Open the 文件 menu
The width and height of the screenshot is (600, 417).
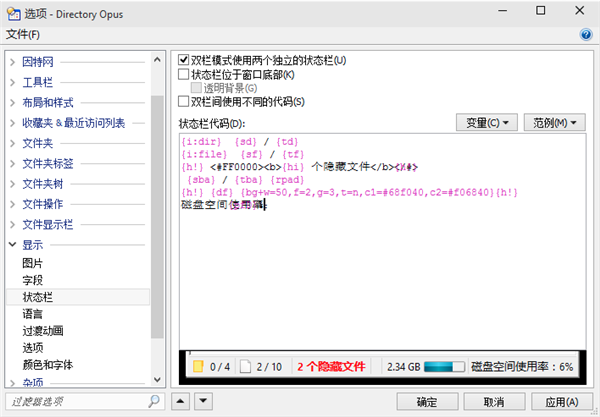(22, 35)
